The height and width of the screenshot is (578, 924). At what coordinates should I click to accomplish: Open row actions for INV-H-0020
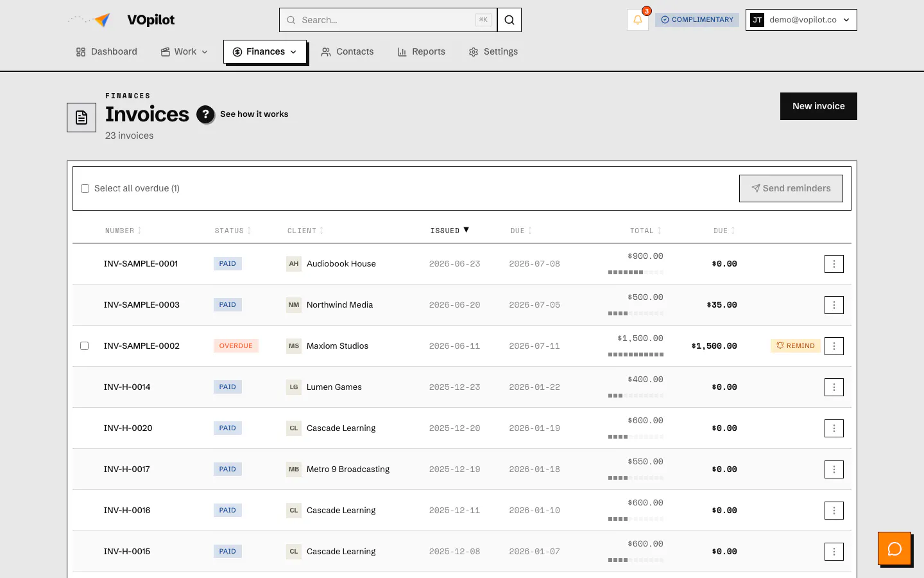click(834, 428)
